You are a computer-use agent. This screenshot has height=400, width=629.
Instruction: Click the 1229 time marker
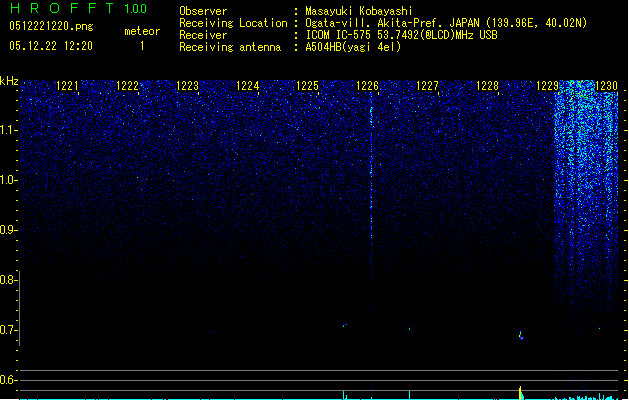pyautogui.click(x=548, y=86)
